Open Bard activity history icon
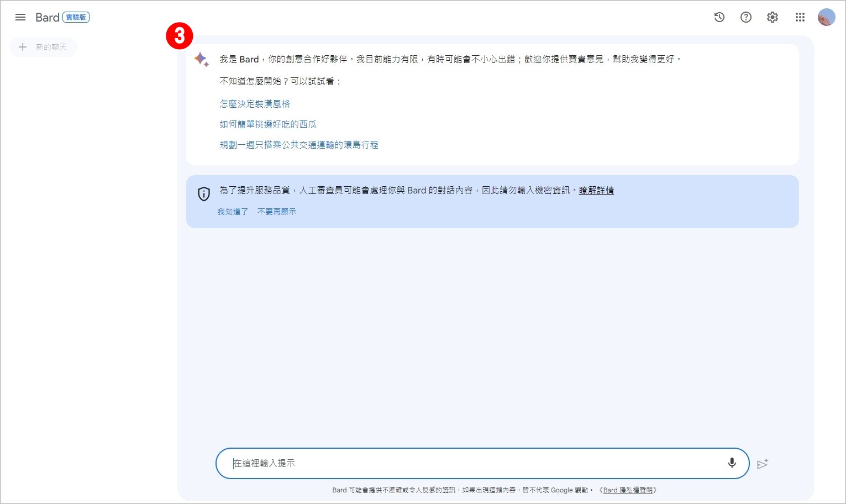Screen dimensions: 846x504 (719, 17)
